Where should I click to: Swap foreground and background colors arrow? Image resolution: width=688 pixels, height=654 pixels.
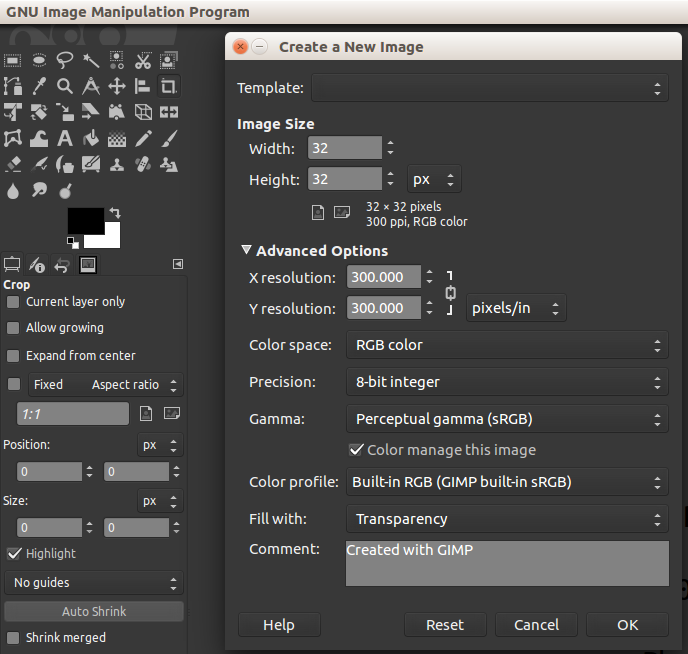[x=115, y=213]
